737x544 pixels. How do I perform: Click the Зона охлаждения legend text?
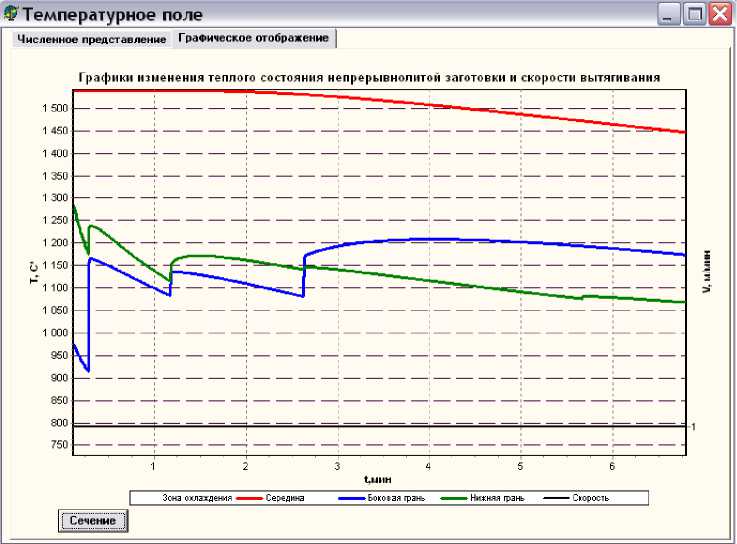(197, 498)
